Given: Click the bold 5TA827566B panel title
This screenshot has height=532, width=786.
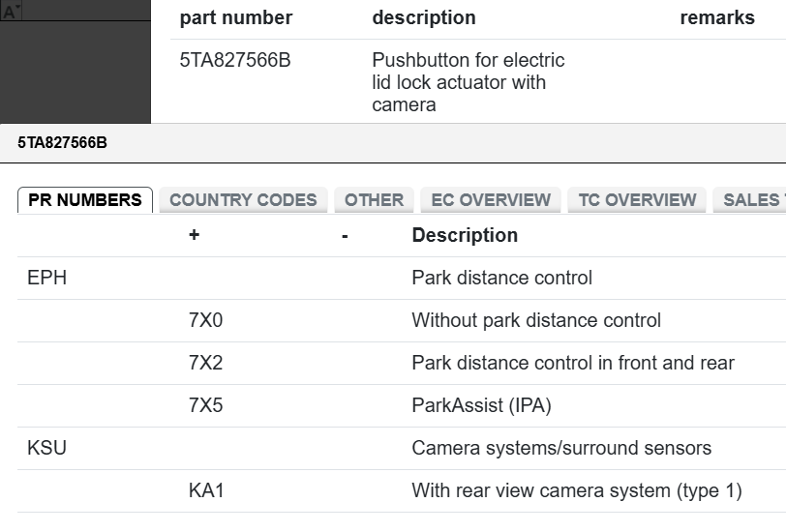Looking at the screenshot, I should [x=62, y=143].
